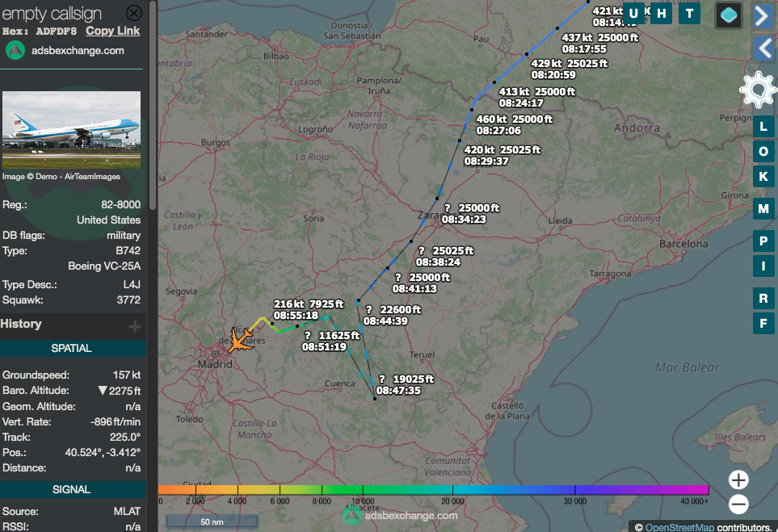The image size is (778, 532).
Task: Select track label at 08:44:39
Action: coord(392,316)
